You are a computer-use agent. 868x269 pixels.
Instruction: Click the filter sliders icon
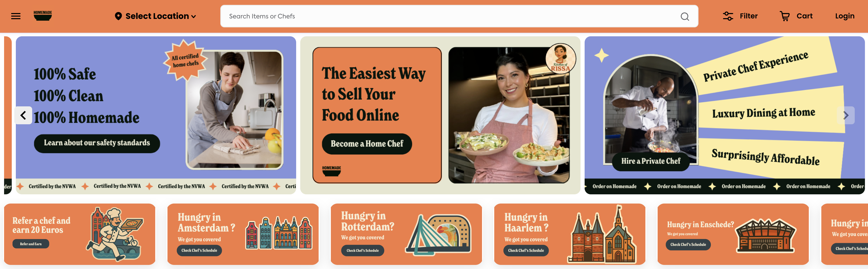click(728, 16)
